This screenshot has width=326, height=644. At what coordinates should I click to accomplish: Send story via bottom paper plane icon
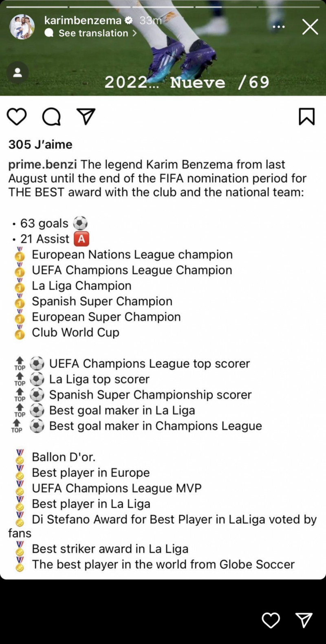click(304, 620)
